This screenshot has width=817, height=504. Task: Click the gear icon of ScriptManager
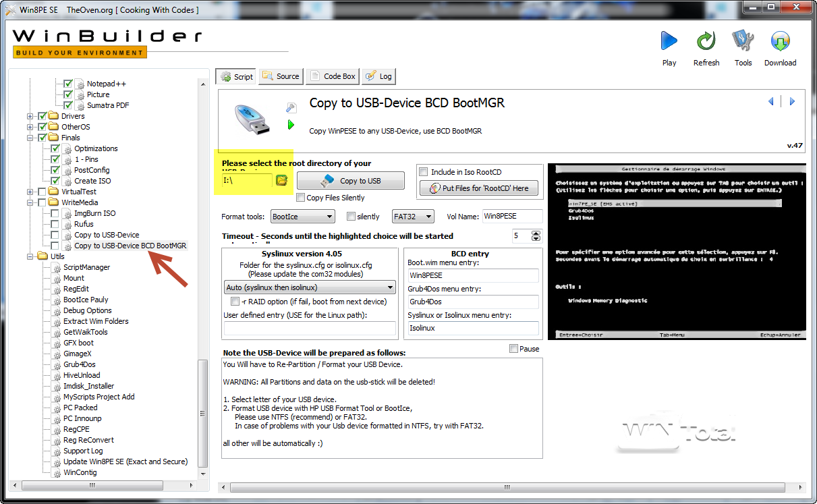57,267
